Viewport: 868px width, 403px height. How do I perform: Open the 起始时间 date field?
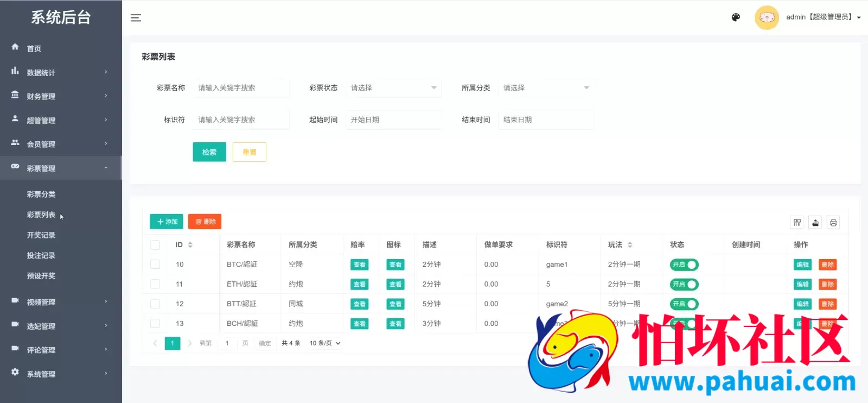click(x=393, y=120)
